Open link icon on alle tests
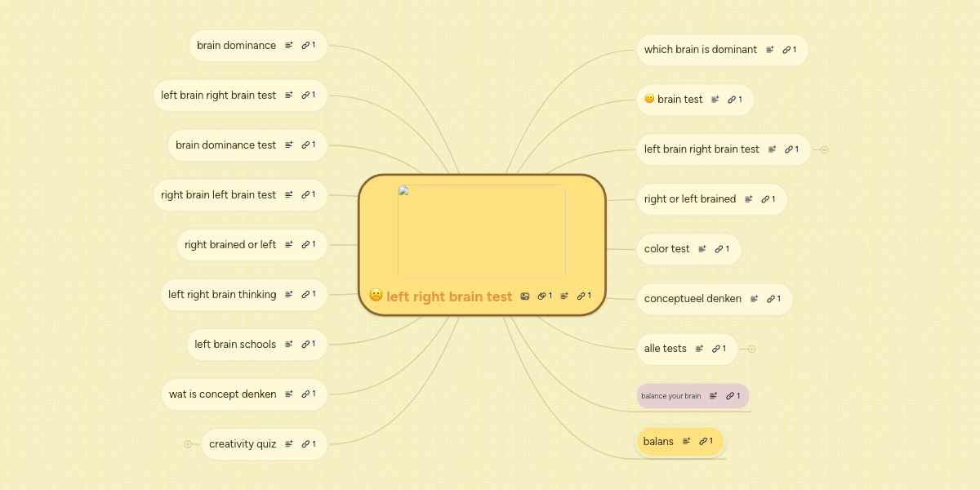This screenshot has height=490, width=980. tap(719, 349)
